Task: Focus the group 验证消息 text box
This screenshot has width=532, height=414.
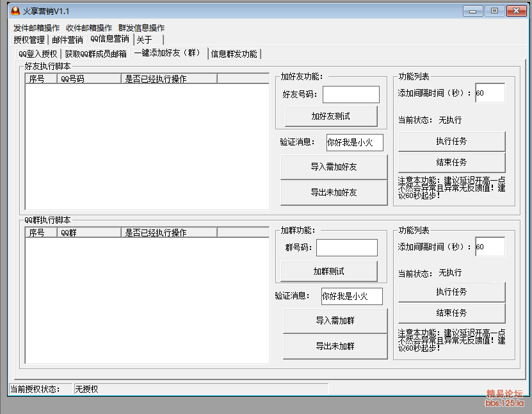Action: (x=352, y=296)
